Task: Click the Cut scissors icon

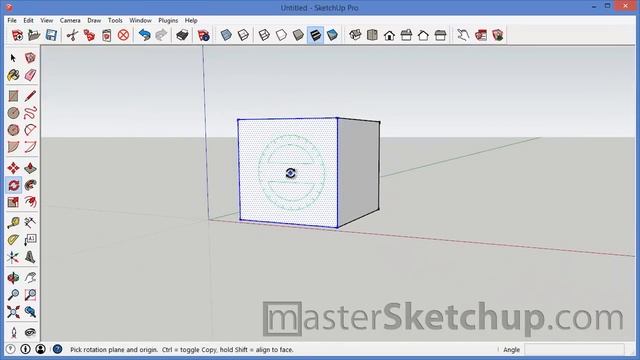Action: (x=72, y=35)
